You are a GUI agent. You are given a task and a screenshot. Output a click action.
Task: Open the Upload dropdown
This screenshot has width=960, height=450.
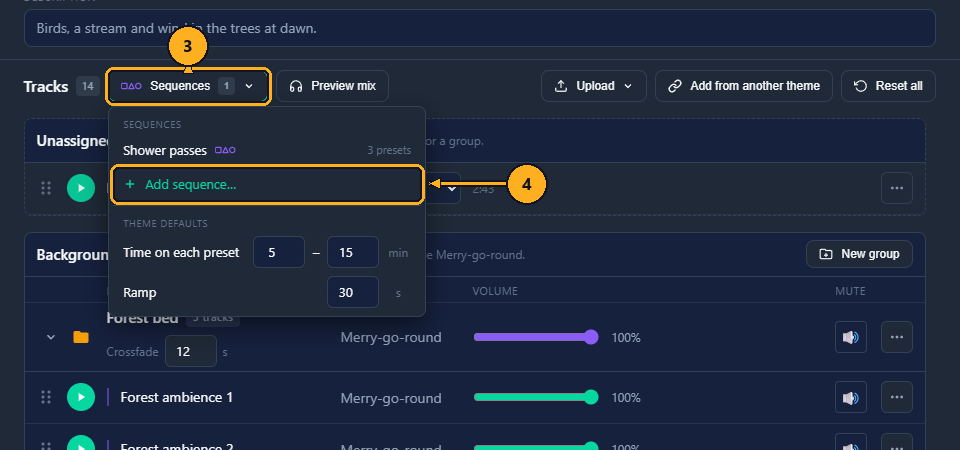(x=593, y=86)
